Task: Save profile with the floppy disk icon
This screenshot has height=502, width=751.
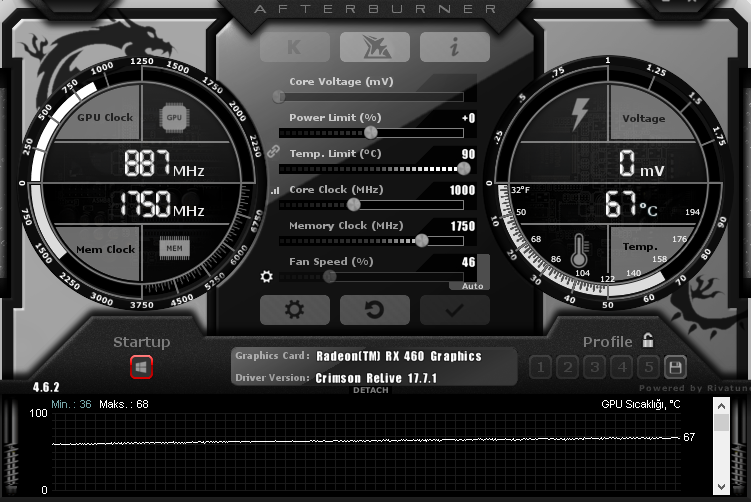Action: click(675, 367)
